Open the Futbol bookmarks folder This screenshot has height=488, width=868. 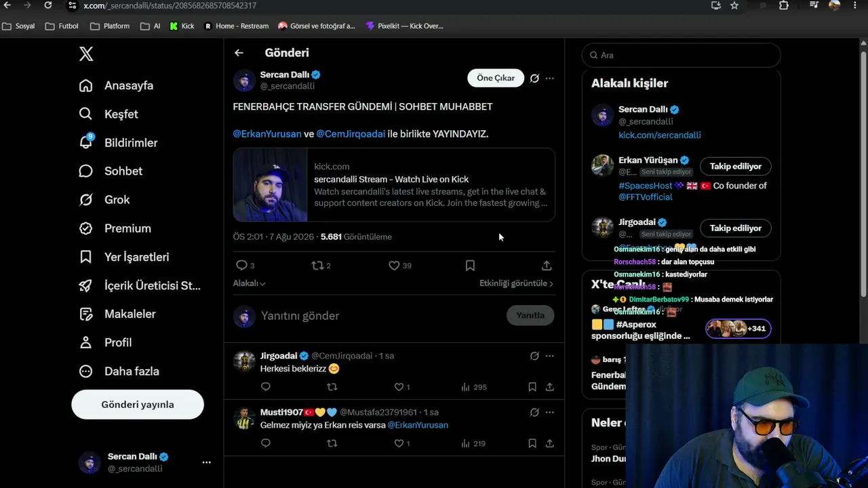62,26
